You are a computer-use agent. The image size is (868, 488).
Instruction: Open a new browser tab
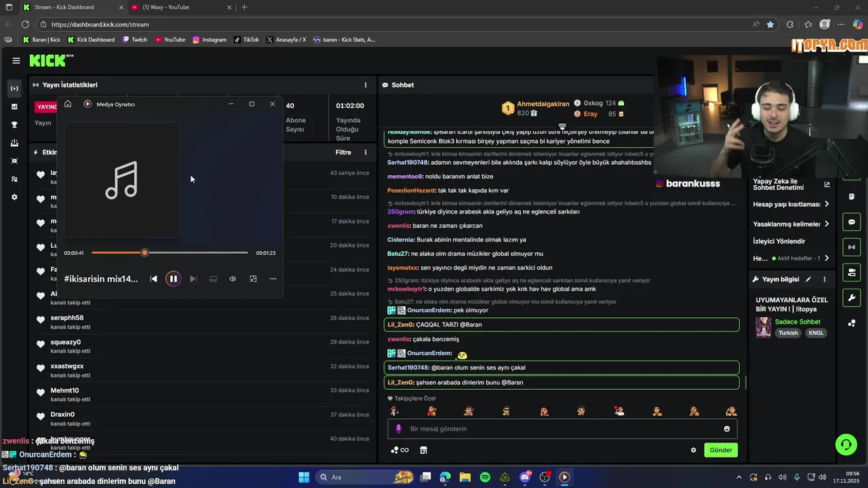pos(244,7)
